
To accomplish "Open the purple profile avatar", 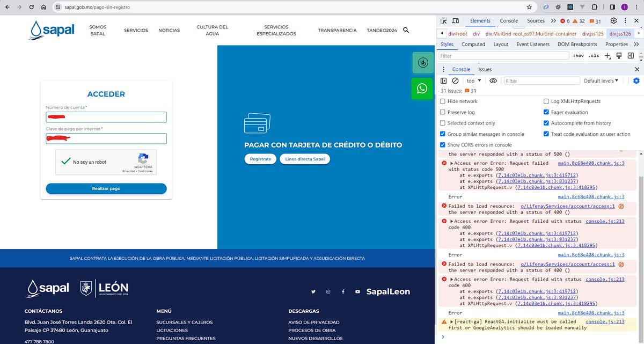I will (x=625, y=8).
